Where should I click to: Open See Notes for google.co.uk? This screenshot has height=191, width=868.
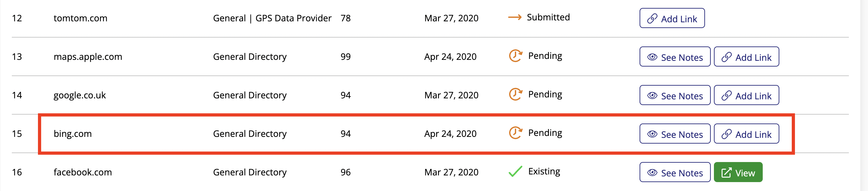(x=675, y=95)
